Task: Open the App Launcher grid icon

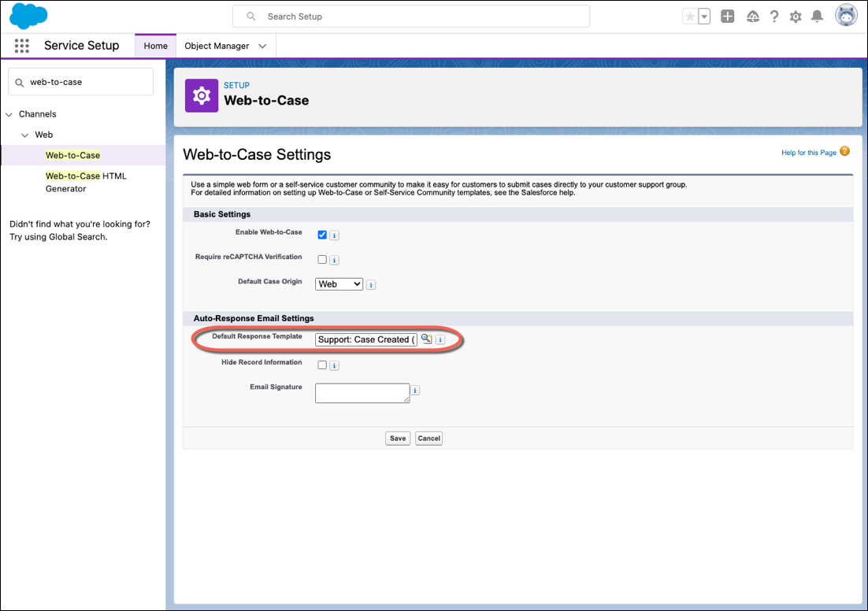Action: [21, 46]
